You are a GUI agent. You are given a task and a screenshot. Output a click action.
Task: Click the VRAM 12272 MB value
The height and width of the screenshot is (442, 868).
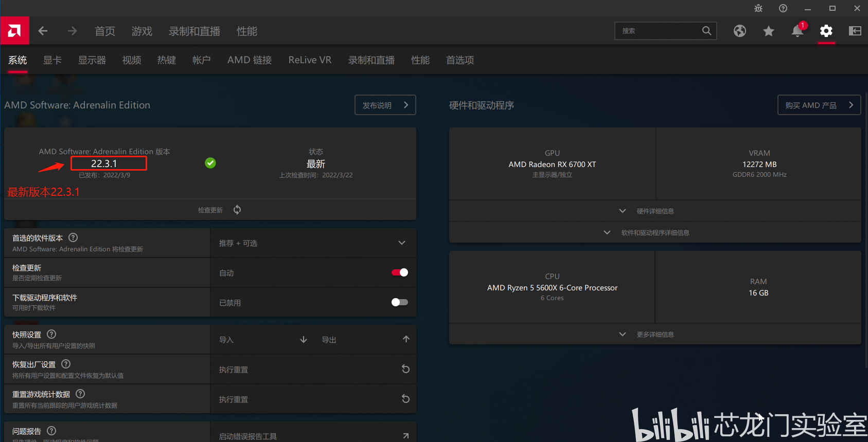(759, 164)
